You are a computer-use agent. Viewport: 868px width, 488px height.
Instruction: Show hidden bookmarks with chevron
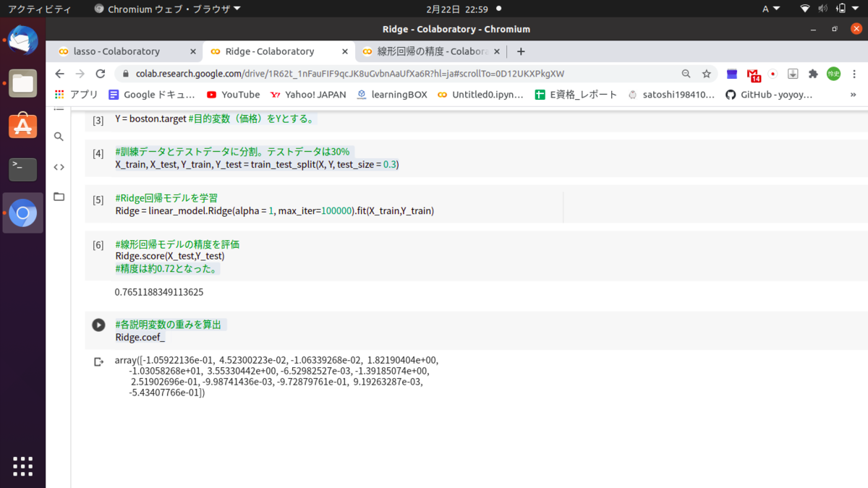(x=854, y=95)
